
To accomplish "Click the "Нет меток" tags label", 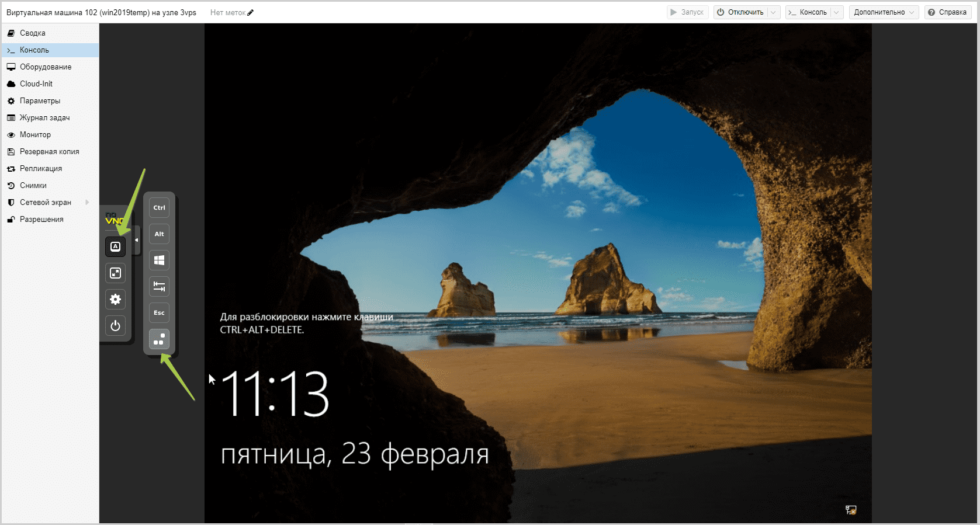I will tap(228, 12).
